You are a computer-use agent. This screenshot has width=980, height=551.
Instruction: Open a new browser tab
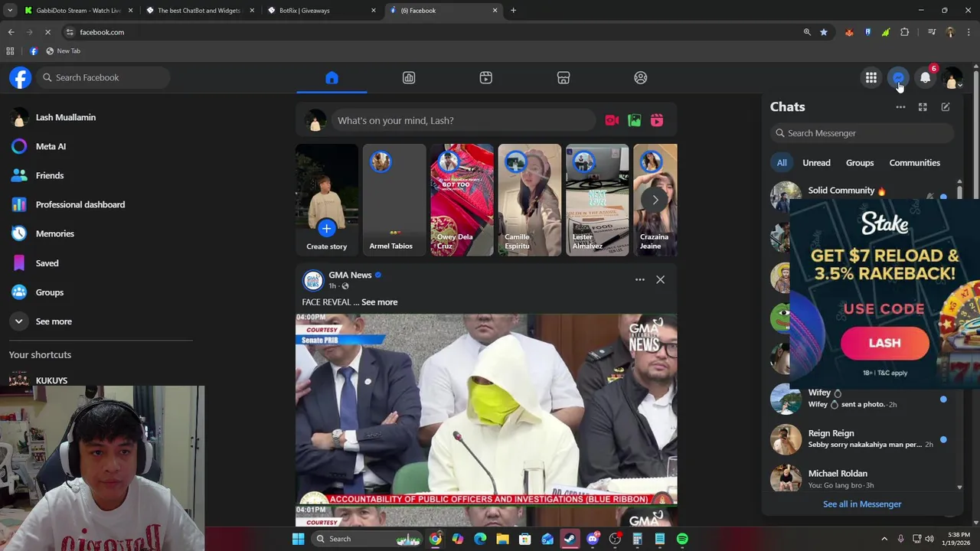point(513,10)
